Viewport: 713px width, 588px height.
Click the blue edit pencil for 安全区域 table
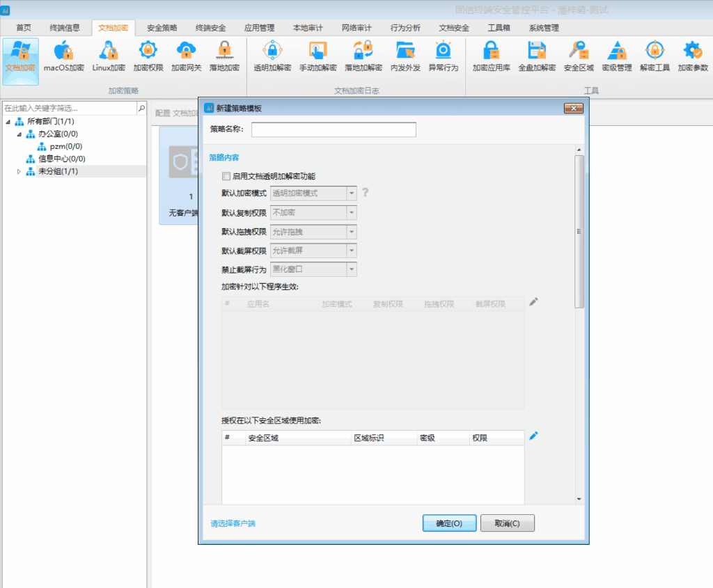pos(533,436)
